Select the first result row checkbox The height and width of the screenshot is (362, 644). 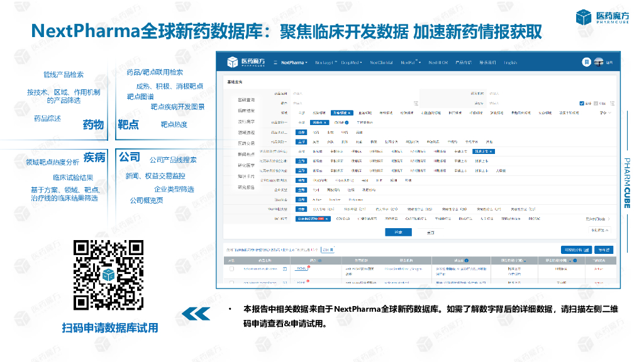[x=231, y=268]
